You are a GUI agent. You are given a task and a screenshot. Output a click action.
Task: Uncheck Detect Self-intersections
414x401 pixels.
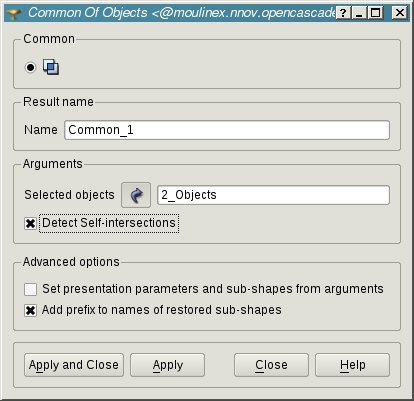tap(30, 223)
